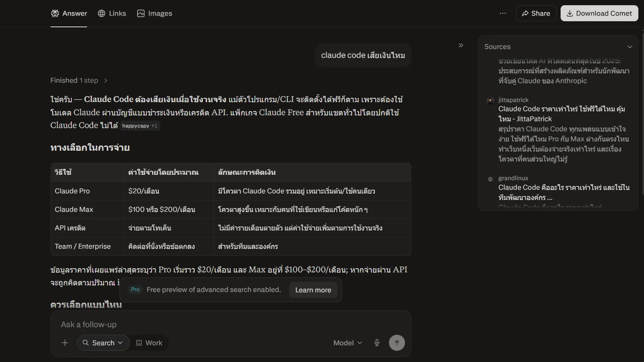
Task: Click the submit arrow button
Action: click(397, 343)
